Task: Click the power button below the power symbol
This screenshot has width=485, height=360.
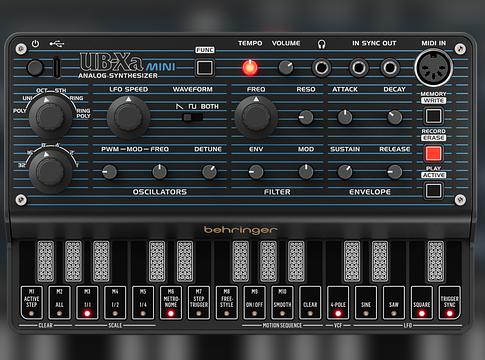Action: [x=35, y=68]
